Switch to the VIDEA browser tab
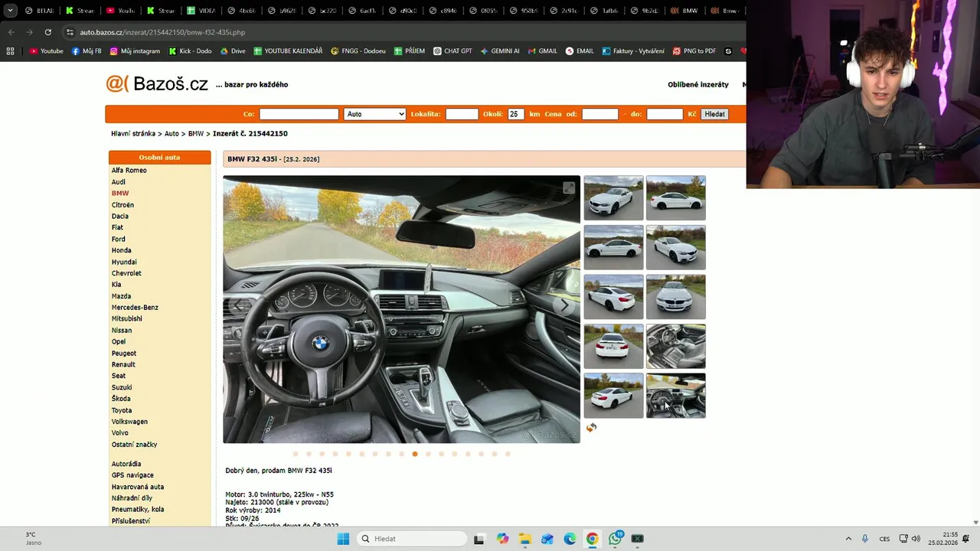 tap(202, 11)
